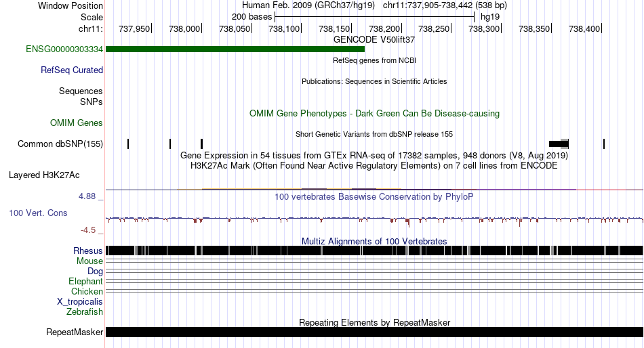Click the SNPs track label
This screenshot has width=644, height=348.
click(x=92, y=102)
